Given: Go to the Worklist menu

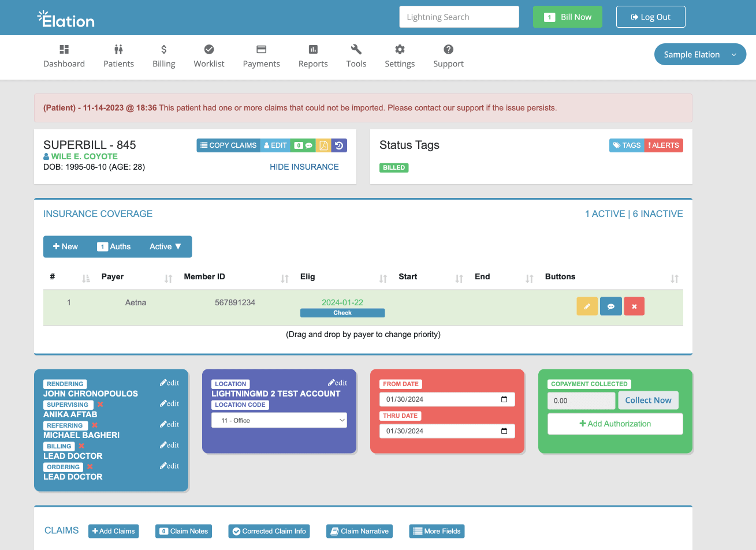Looking at the screenshot, I should [208, 56].
